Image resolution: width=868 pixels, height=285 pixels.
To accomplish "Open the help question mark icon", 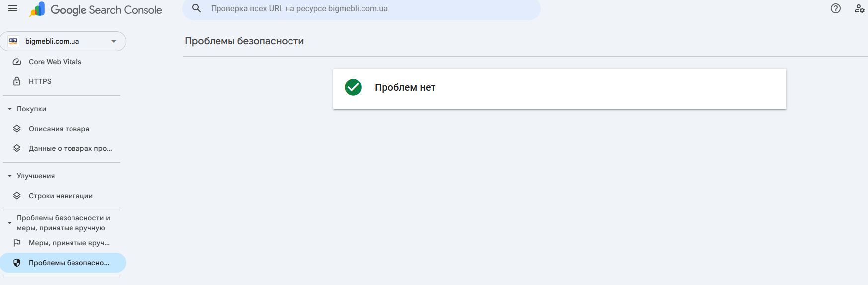I will coord(836,9).
